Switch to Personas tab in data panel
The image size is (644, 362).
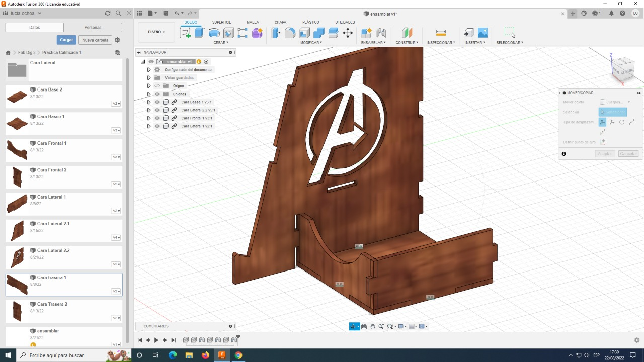tap(93, 28)
